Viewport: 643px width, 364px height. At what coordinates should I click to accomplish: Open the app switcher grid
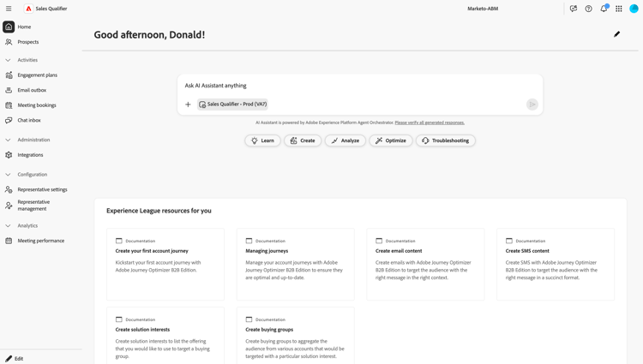pos(619,9)
